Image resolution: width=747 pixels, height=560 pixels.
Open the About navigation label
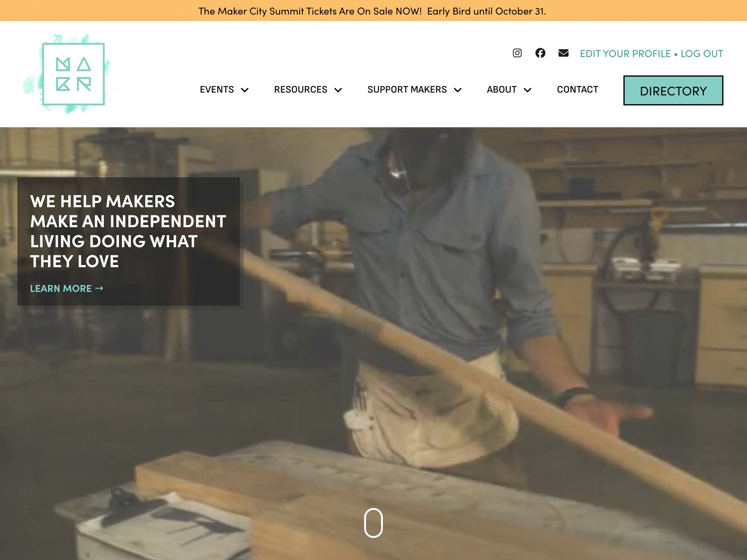point(502,90)
